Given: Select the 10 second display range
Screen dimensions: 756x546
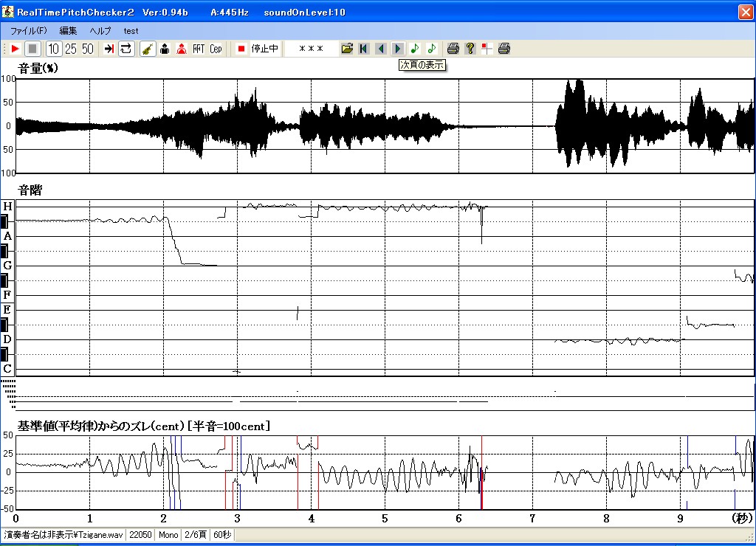Looking at the screenshot, I should click(x=53, y=49).
